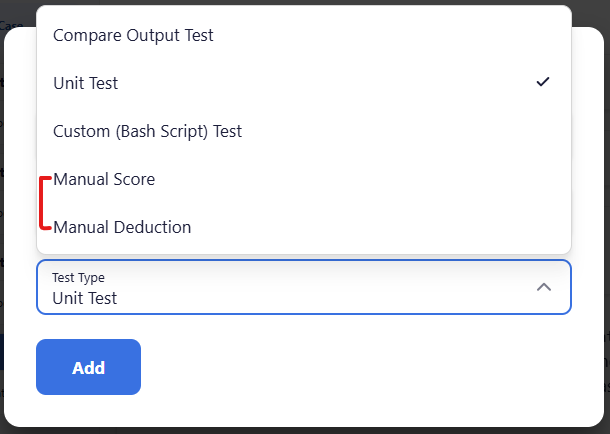Click the checkmark beside Unit Test option
610x434 pixels.
point(543,82)
